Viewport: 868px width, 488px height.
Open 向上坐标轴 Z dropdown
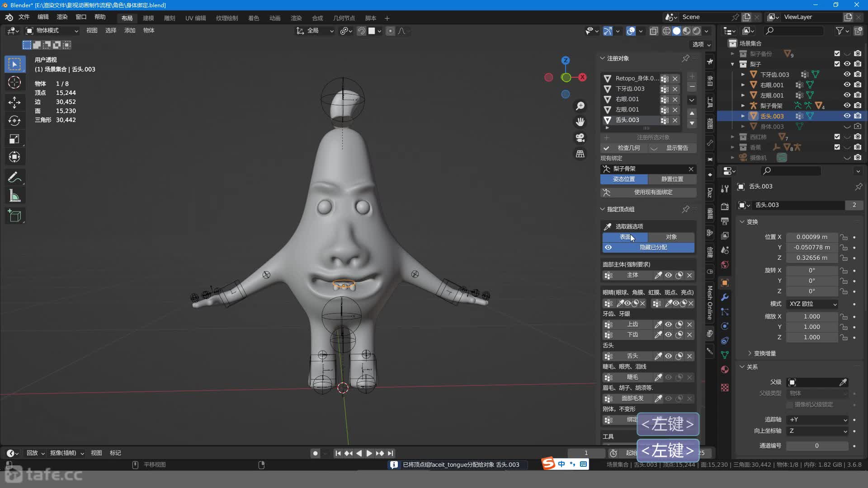[x=817, y=431]
